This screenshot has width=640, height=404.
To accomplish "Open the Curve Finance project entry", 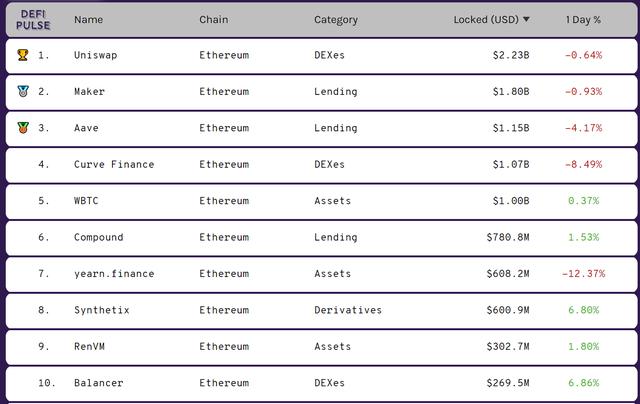I will [114, 164].
